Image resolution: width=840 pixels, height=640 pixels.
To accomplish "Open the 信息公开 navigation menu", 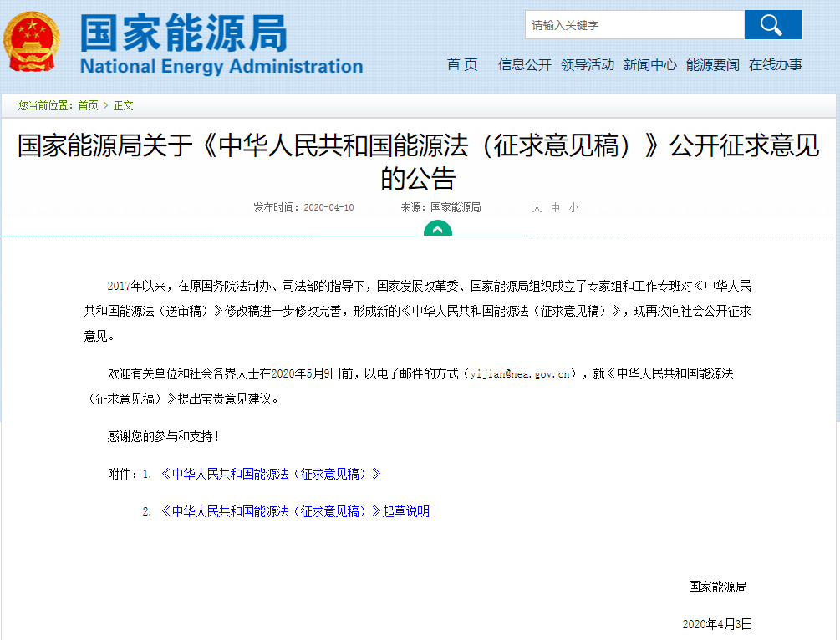I will click(524, 65).
